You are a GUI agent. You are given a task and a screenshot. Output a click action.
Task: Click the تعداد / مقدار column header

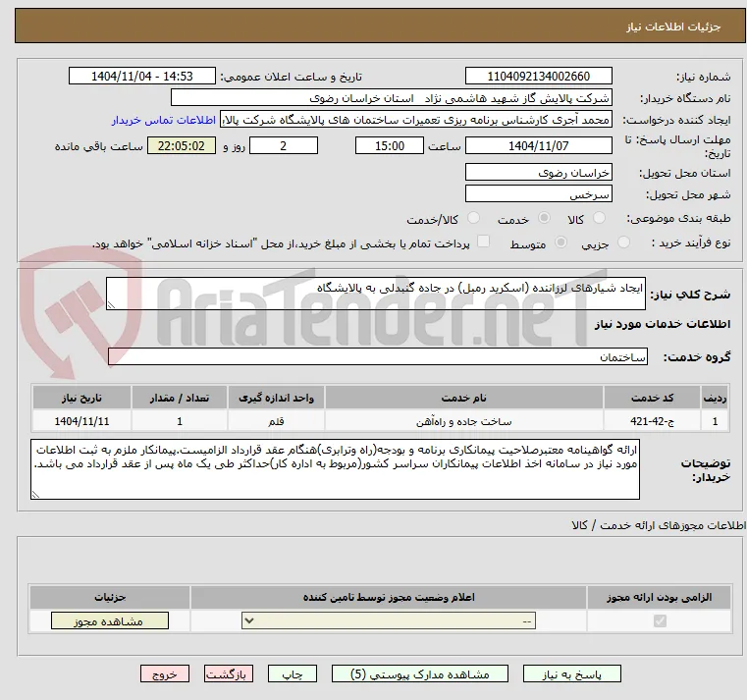pyautogui.click(x=179, y=398)
